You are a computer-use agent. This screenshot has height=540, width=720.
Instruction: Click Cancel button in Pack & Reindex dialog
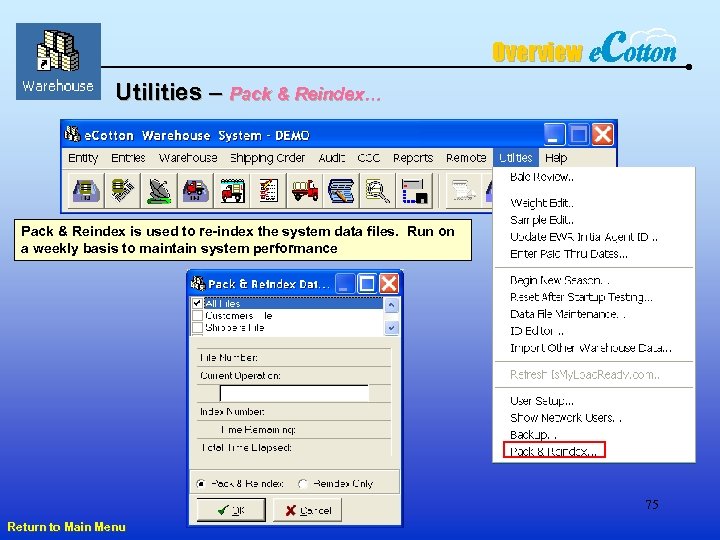[307, 510]
